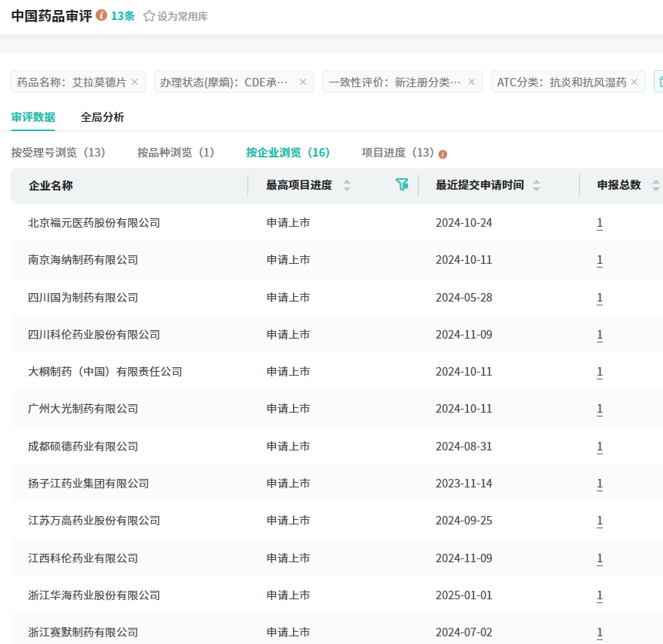Open the 项目进度 (13) view
The width and height of the screenshot is (663, 644).
398,153
